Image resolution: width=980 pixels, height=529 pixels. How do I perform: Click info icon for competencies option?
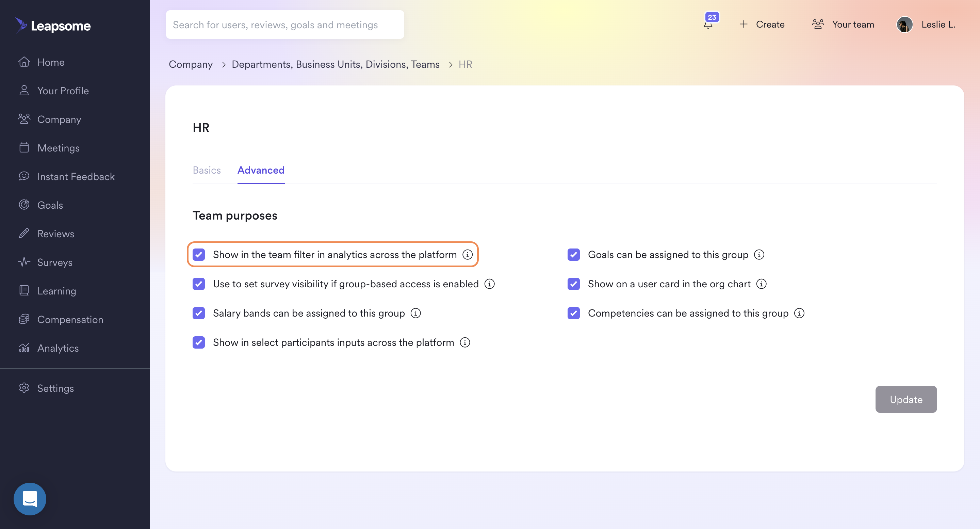(799, 313)
